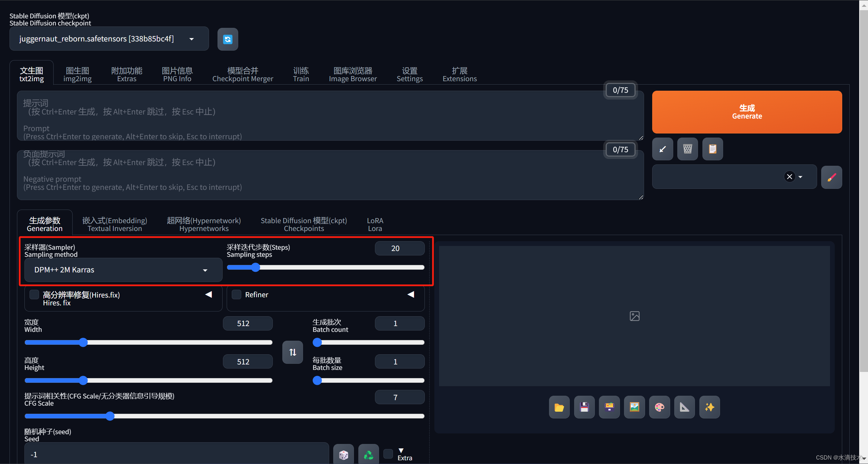The width and height of the screenshot is (868, 464).
Task: Swap width and height with arrows button
Action: pyautogui.click(x=293, y=352)
